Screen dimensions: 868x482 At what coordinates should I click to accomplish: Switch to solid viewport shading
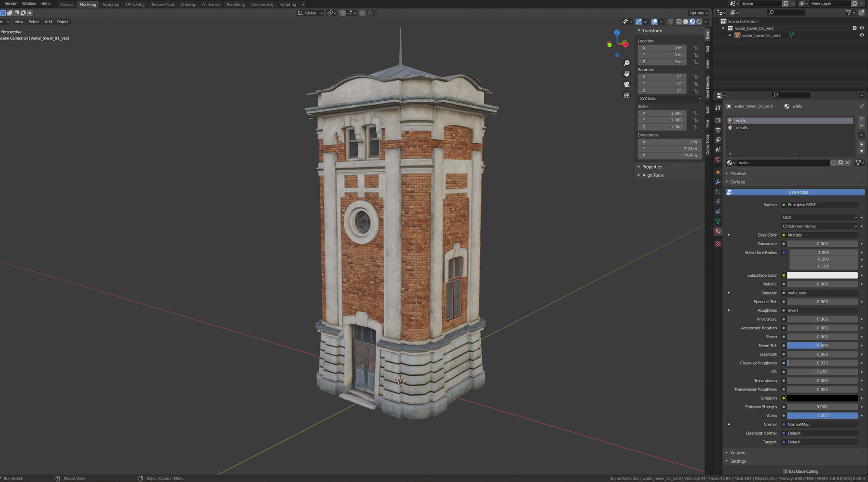[685, 22]
